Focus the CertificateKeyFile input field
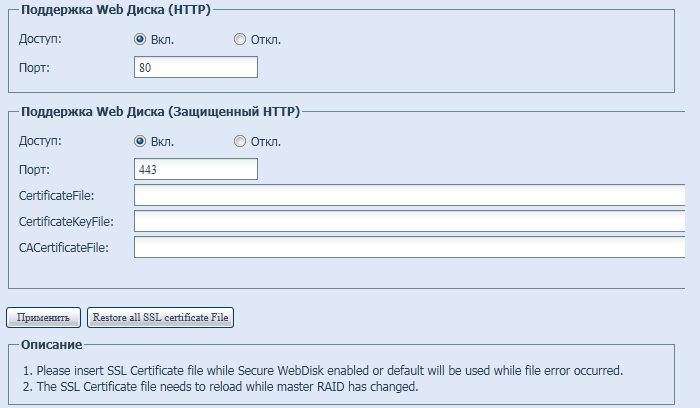Screen dimensions: 700x408 pyautogui.click(x=409, y=221)
